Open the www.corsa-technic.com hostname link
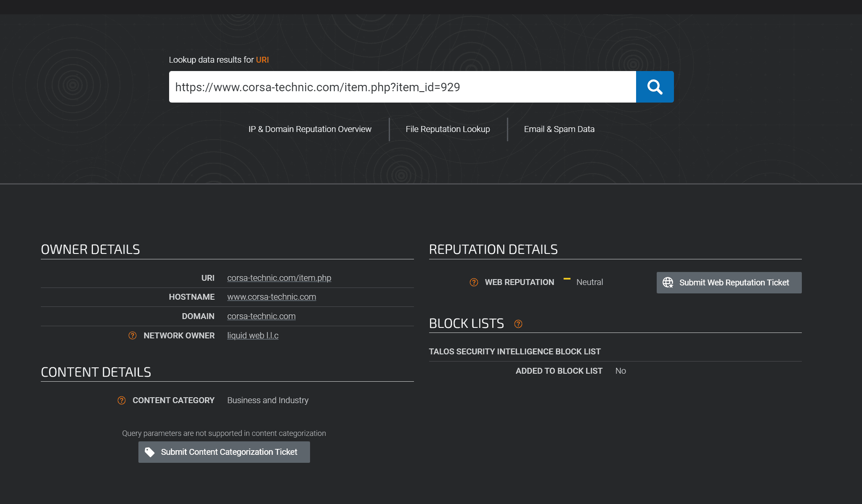Image resolution: width=862 pixels, height=504 pixels. pos(271,297)
